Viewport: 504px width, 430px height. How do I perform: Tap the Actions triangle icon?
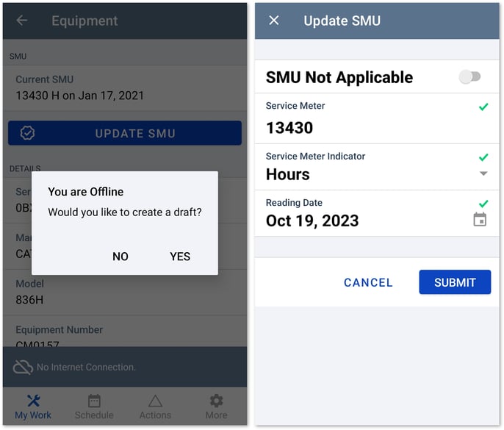155,401
